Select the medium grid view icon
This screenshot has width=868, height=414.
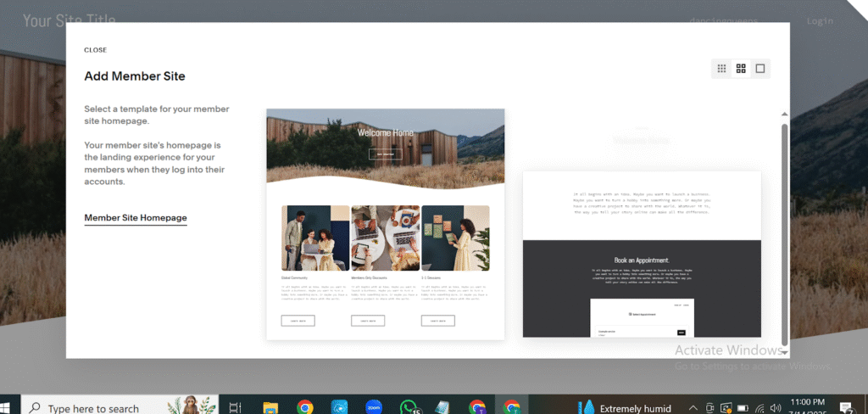tap(741, 69)
